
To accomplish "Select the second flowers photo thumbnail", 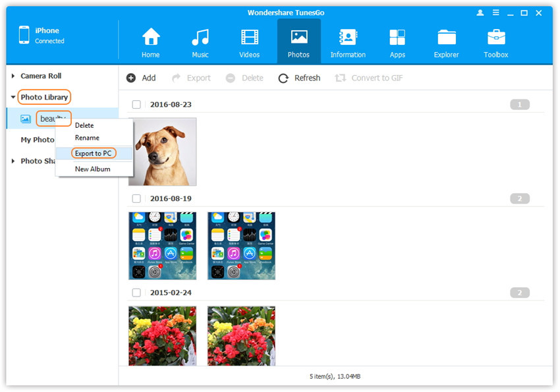I will tap(241, 336).
